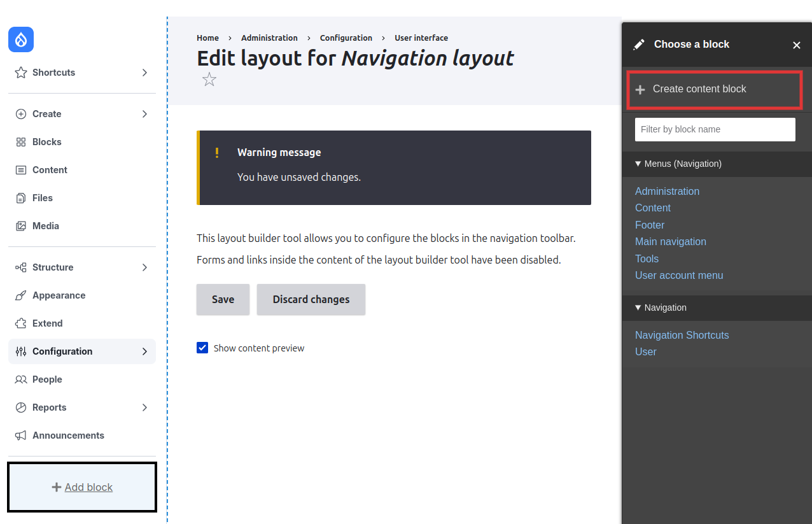Click the Announcements megaphone icon
The image size is (812, 524).
point(20,435)
